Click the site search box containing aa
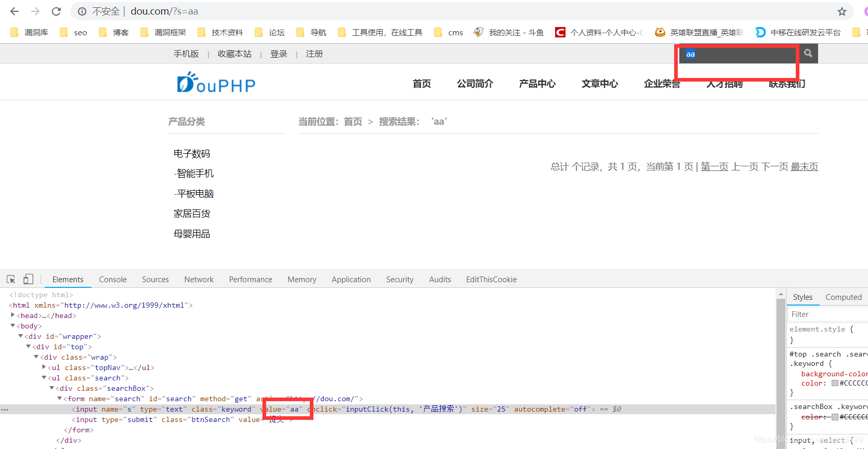 point(738,54)
